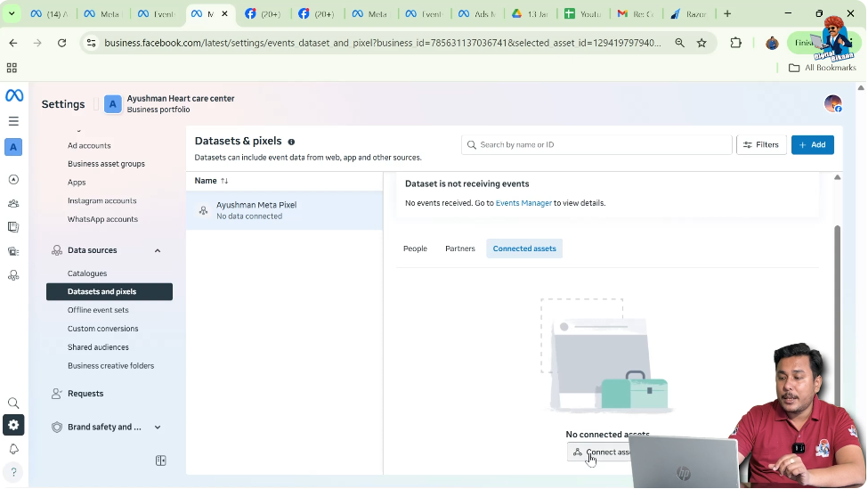
Task: Open the apps grid icon in bookmarks bar
Action: coord(12,68)
